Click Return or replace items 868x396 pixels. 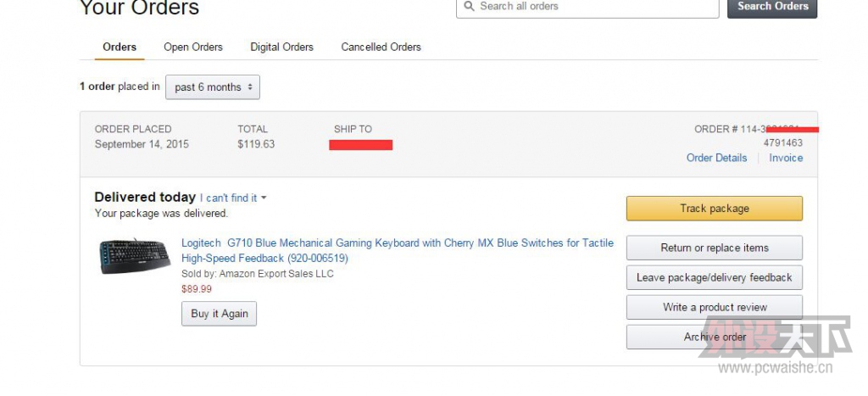tap(714, 248)
